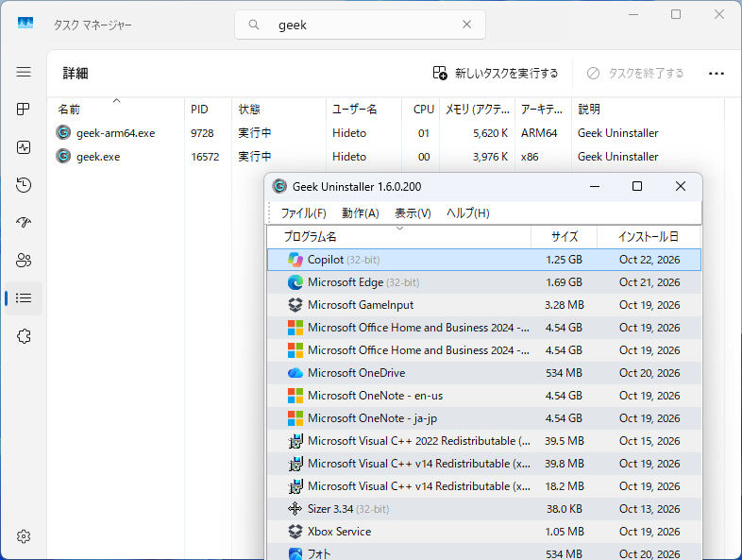Click 新しいタスクを実行する button
742x560 pixels.
(496, 74)
